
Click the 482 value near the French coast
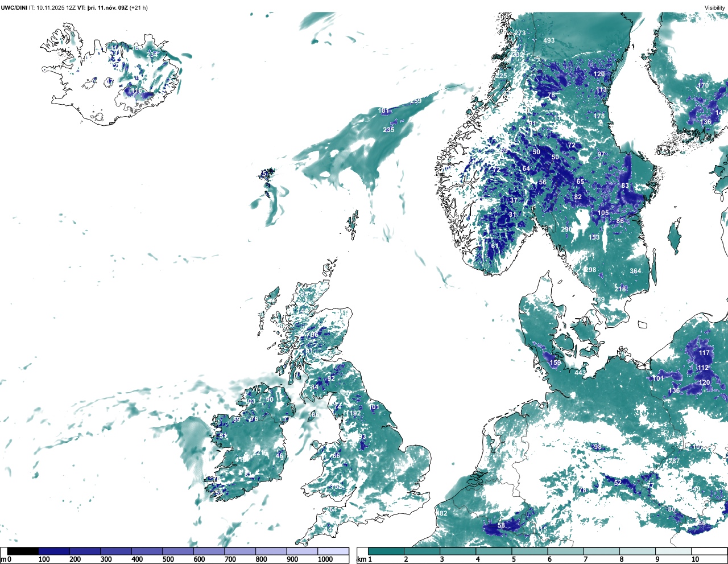(x=441, y=513)
